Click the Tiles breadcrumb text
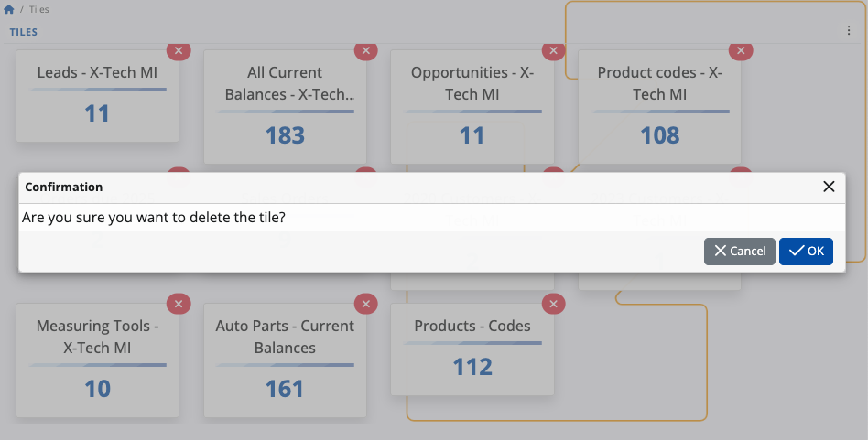The width and height of the screenshot is (868, 440). click(38, 9)
